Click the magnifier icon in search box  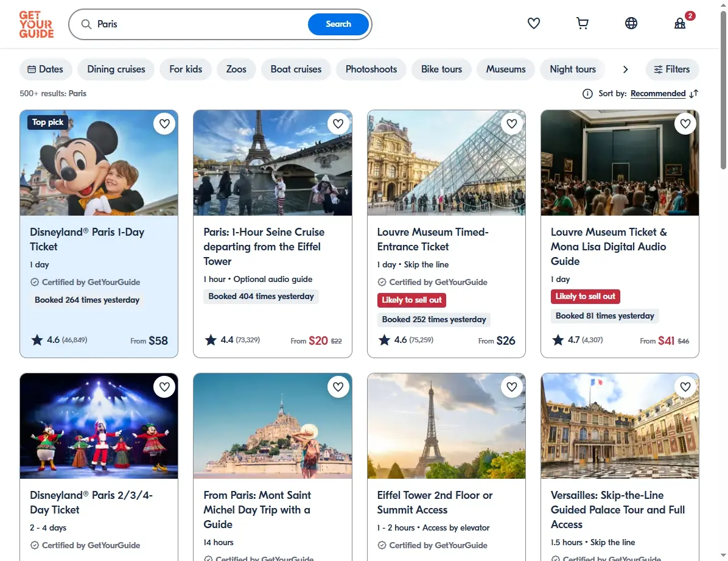click(86, 24)
